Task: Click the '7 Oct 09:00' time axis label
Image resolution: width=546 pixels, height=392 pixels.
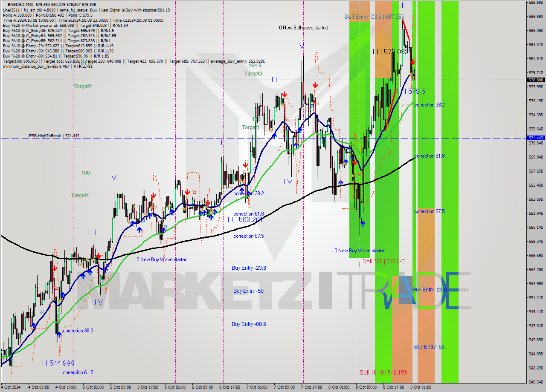Action: tap(284, 387)
